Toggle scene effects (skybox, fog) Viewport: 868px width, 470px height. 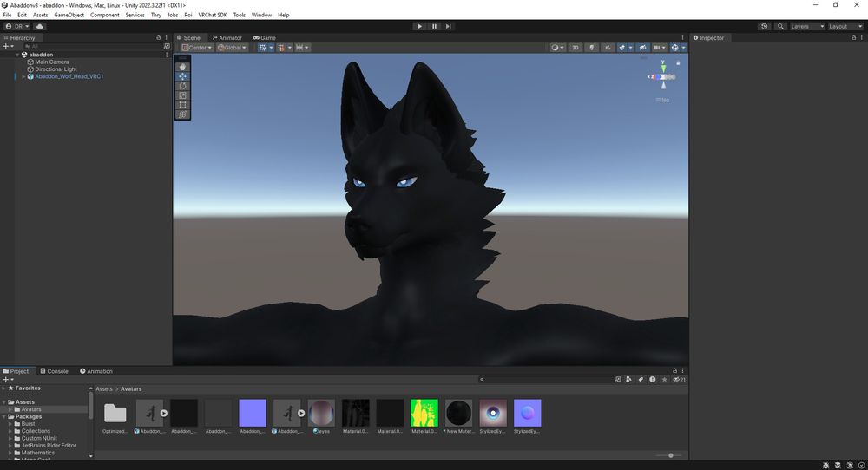(621, 48)
